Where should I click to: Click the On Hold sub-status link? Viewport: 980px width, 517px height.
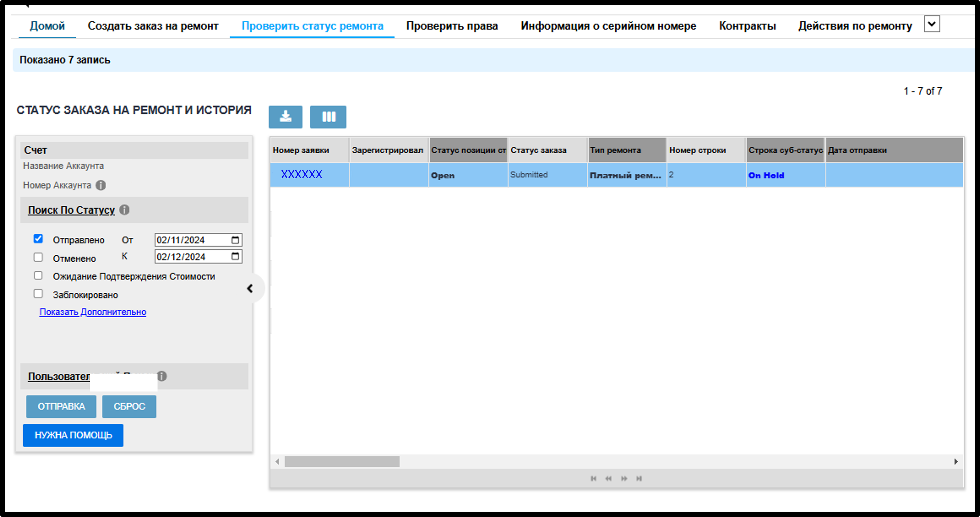pyautogui.click(x=766, y=175)
